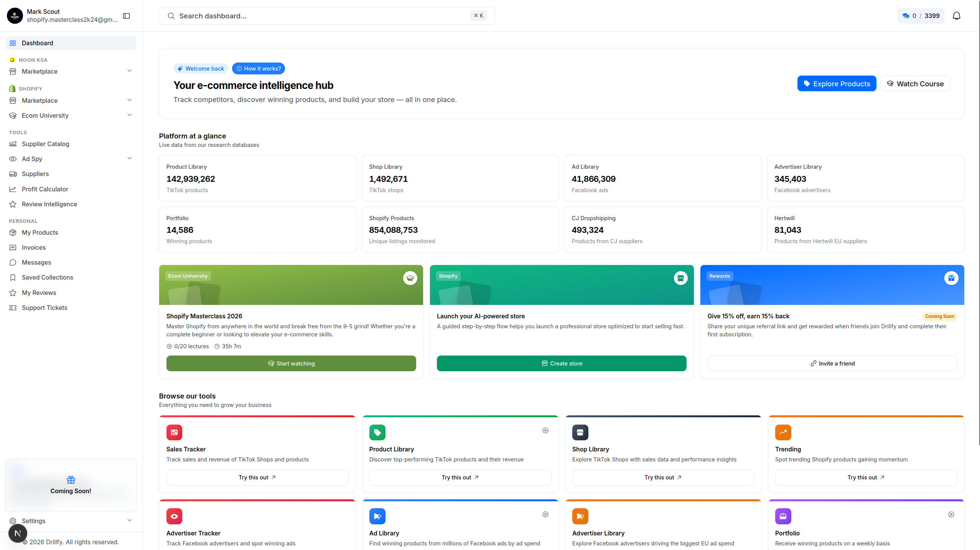Open the Profit Calculator tool

pos(71,189)
